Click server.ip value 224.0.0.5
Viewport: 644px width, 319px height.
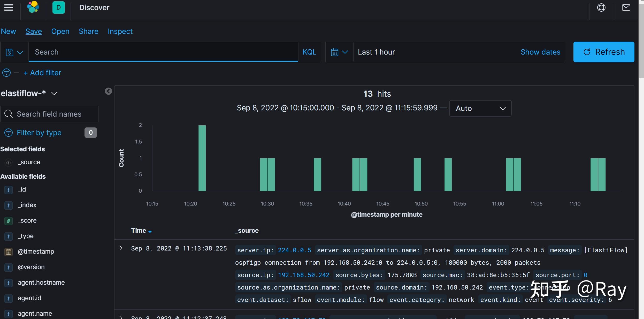(294, 250)
